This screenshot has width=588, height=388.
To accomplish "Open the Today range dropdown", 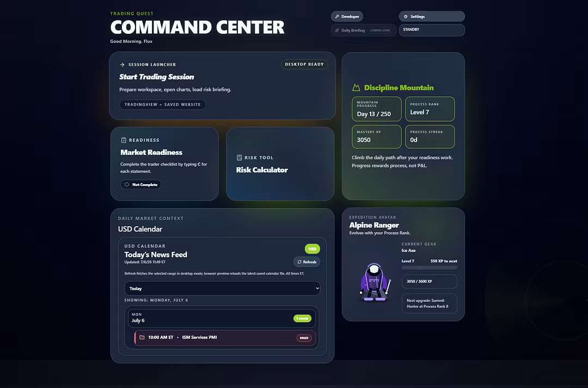I will 222,289.
